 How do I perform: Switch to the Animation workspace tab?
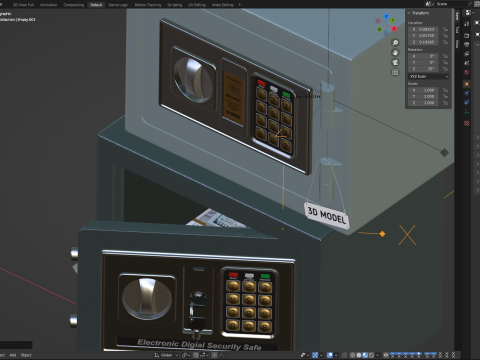coord(49,5)
